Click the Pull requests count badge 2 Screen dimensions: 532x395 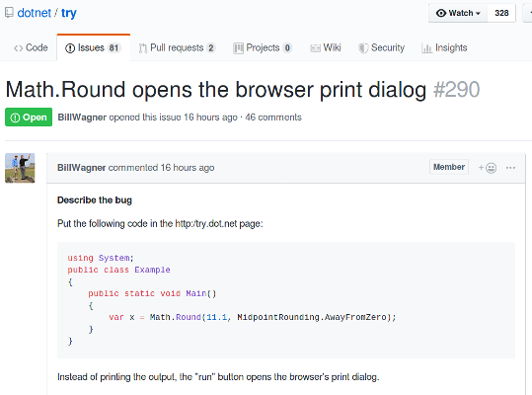pyautogui.click(x=211, y=47)
